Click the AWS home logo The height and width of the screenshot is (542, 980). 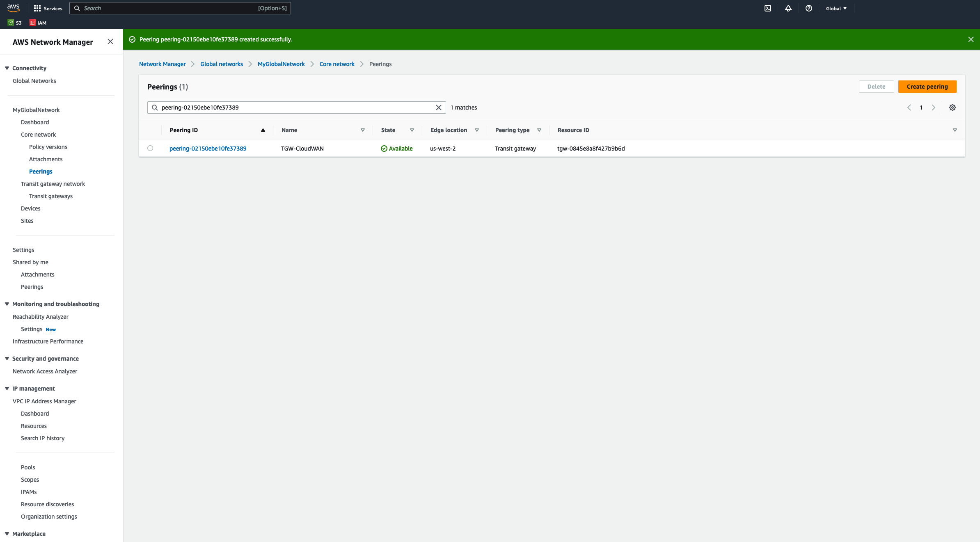(13, 8)
